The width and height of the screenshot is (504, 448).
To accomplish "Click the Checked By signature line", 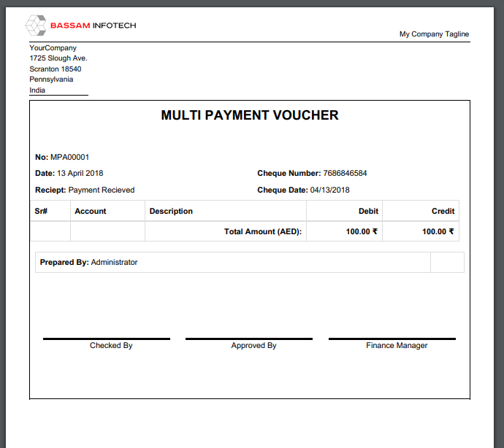I will click(x=107, y=339).
